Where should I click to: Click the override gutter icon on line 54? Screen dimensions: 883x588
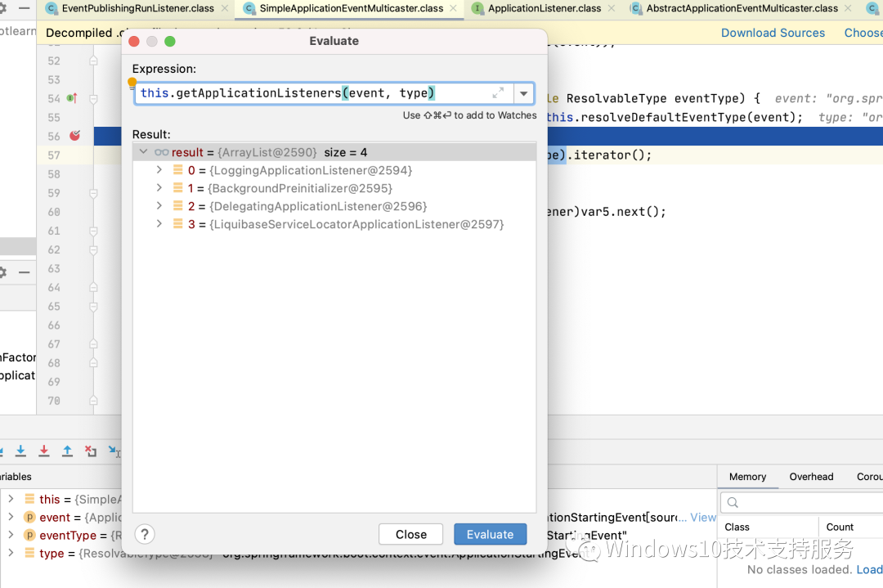point(72,98)
